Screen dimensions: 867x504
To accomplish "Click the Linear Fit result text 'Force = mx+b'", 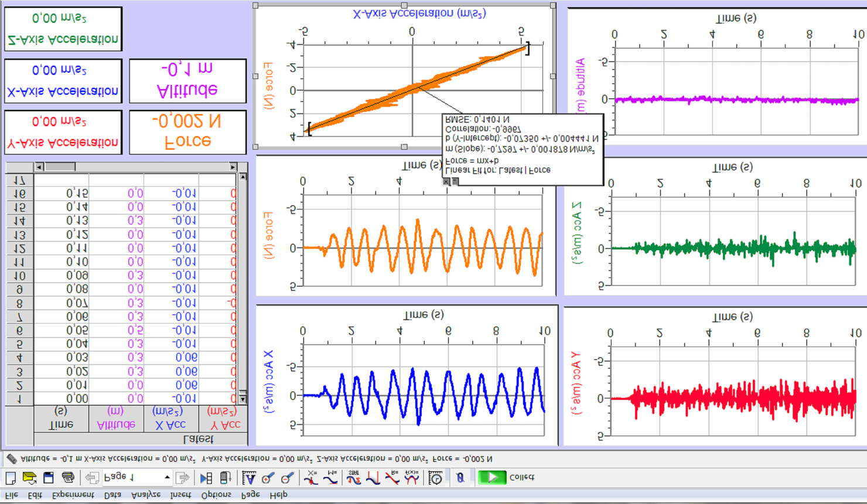I will click(472, 160).
